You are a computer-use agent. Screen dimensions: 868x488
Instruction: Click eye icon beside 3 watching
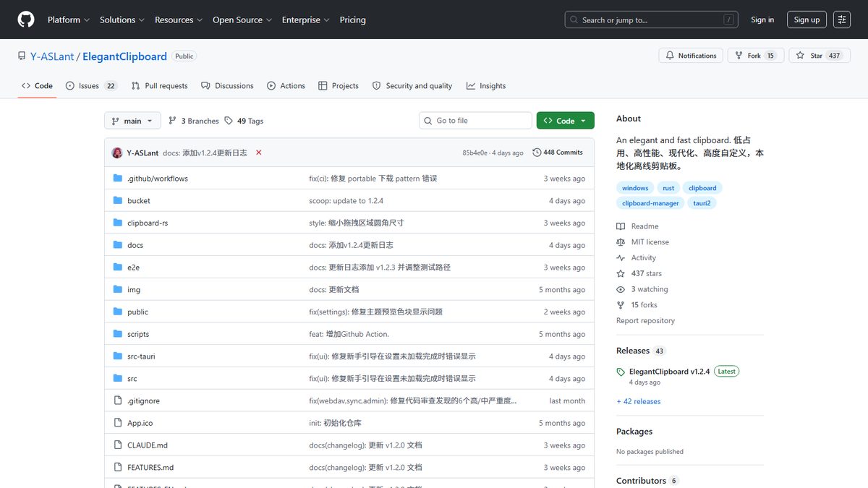tap(621, 289)
